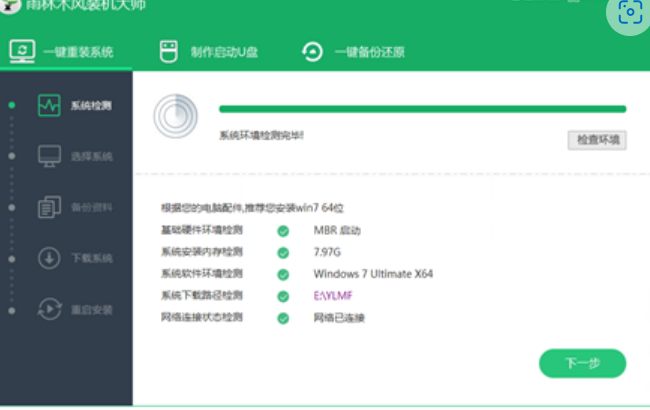Open the 制作启动U盘 tab

coord(224,52)
